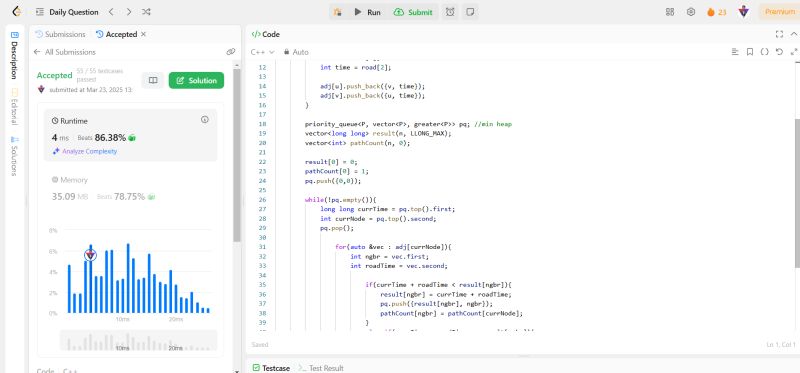Switch to the Solutions side tab
This screenshot has width=800, height=373.
click(15, 156)
